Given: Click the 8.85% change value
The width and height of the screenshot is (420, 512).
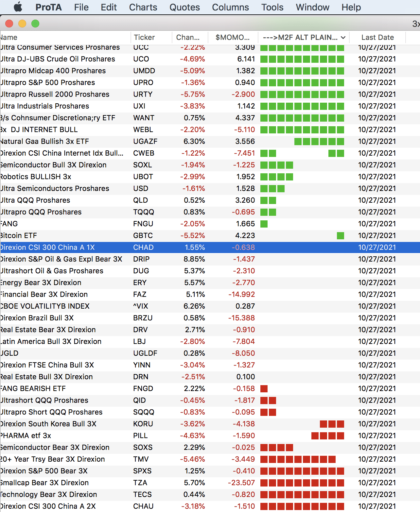Looking at the screenshot, I should 194,259.
